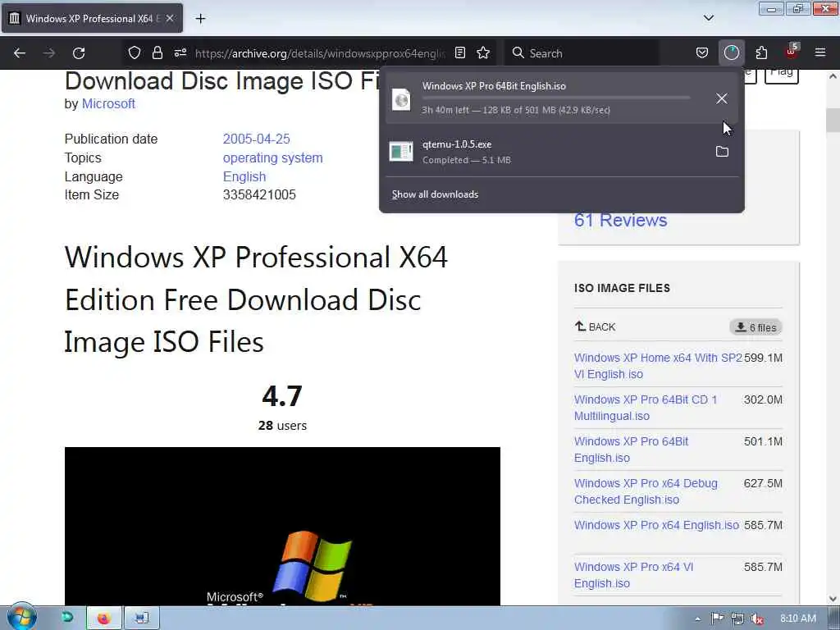Click the 8:10 AM clock
The height and width of the screenshot is (630, 840).
point(797,619)
